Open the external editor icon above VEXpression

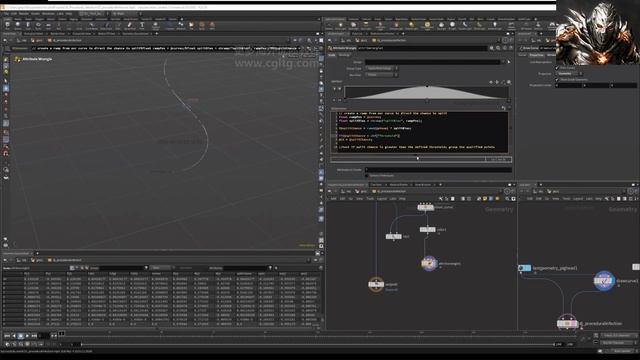click(x=504, y=108)
